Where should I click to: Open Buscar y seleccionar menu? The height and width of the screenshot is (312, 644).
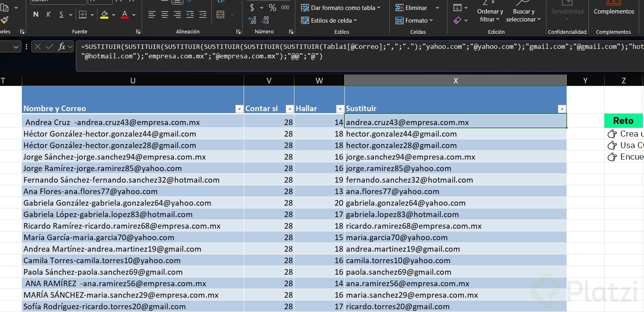pyautogui.click(x=523, y=12)
